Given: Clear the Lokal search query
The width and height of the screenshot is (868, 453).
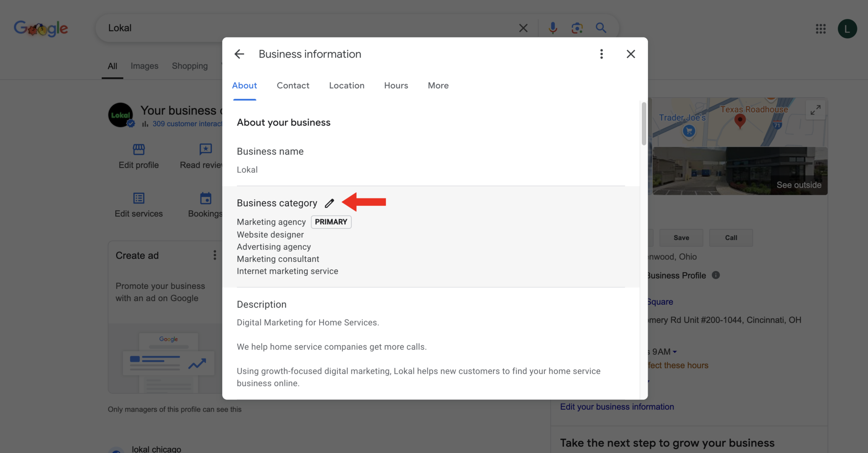Looking at the screenshot, I should [523, 28].
